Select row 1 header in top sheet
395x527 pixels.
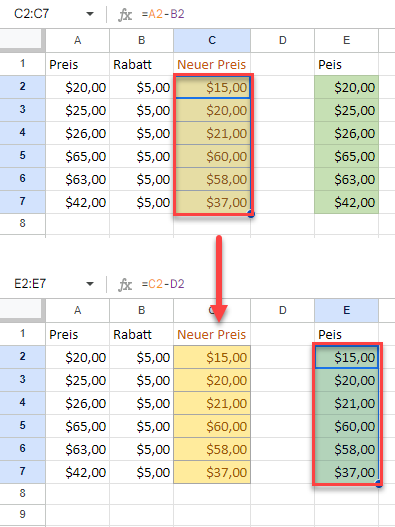coord(23,64)
